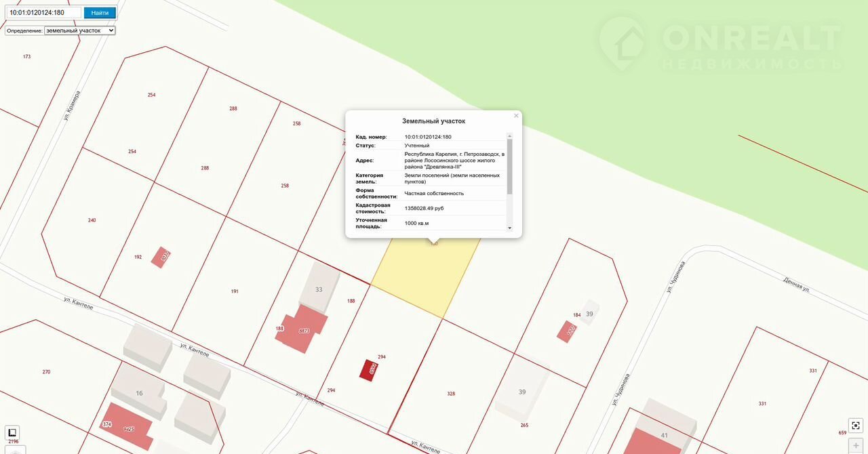Click the Найти search button

pyautogui.click(x=100, y=13)
